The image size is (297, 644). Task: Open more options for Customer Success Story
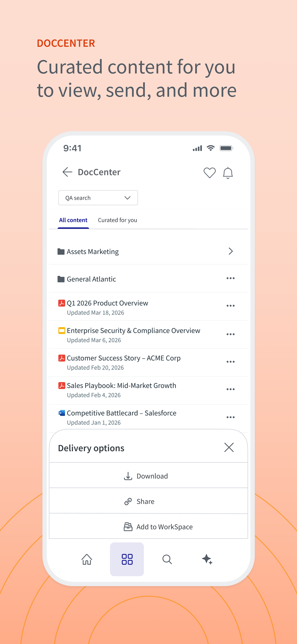click(230, 362)
